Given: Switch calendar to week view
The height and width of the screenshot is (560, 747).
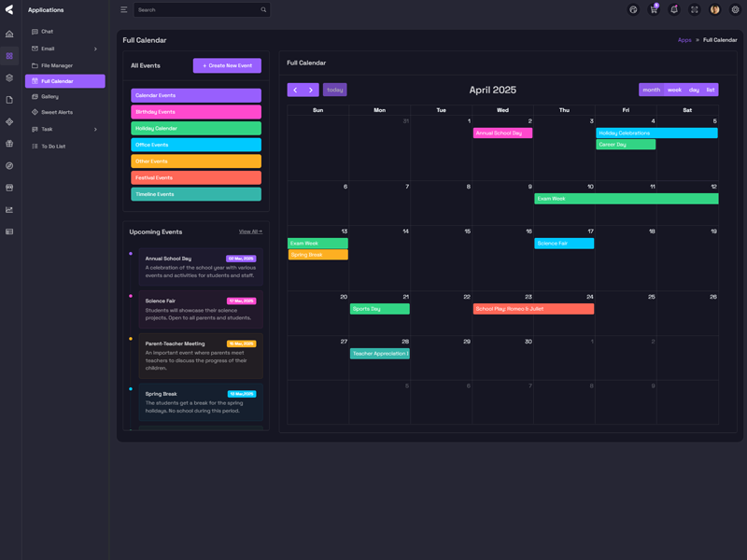Looking at the screenshot, I should pyautogui.click(x=674, y=90).
